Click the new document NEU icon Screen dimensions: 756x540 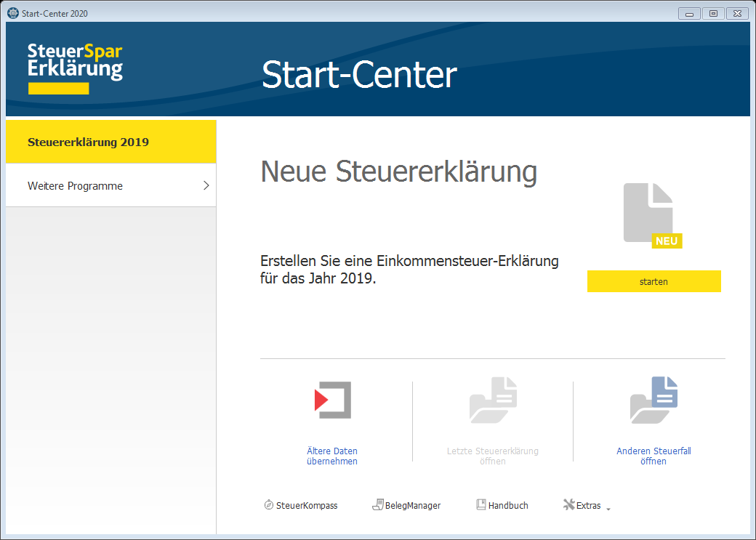(x=652, y=216)
